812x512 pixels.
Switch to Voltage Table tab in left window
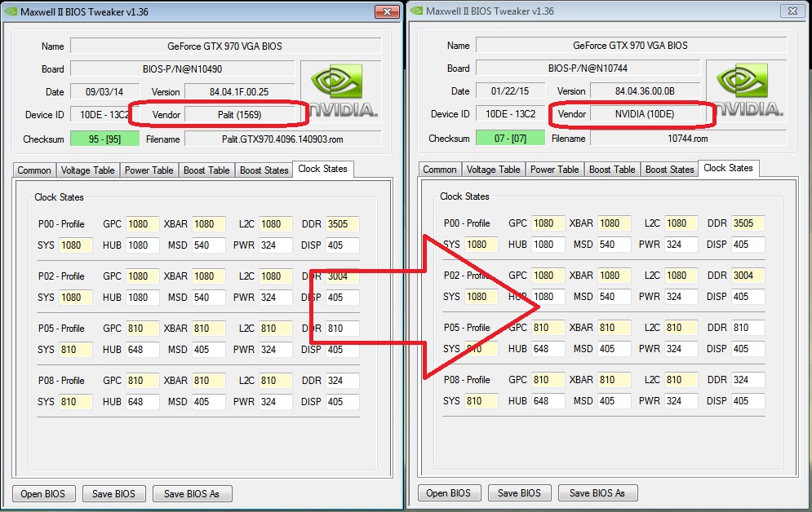(x=87, y=170)
